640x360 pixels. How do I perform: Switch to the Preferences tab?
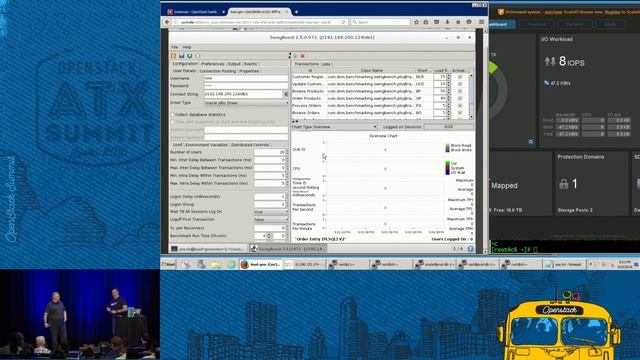[212, 64]
